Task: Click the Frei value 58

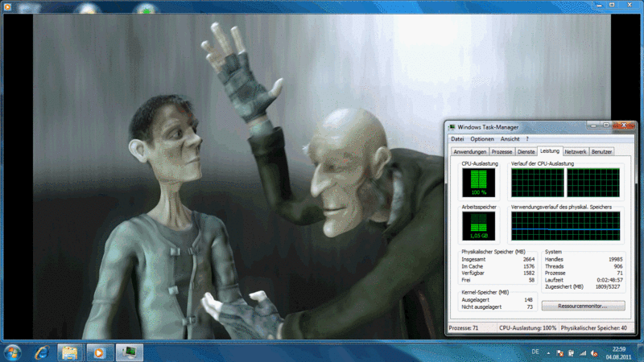Action: [x=531, y=280]
